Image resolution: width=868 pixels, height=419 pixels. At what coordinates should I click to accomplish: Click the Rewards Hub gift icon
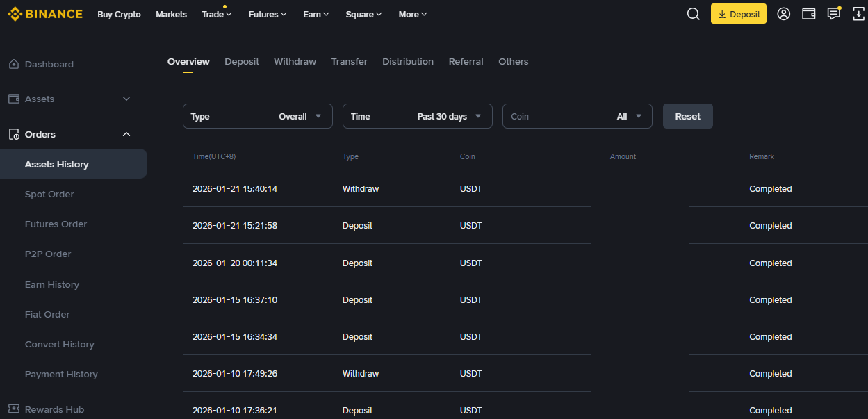coord(13,409)
